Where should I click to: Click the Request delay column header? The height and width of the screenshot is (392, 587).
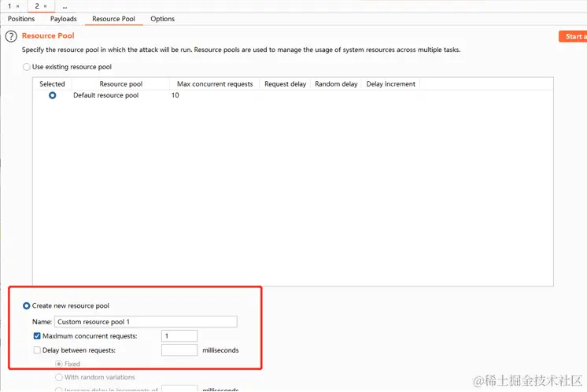[285, 84]
